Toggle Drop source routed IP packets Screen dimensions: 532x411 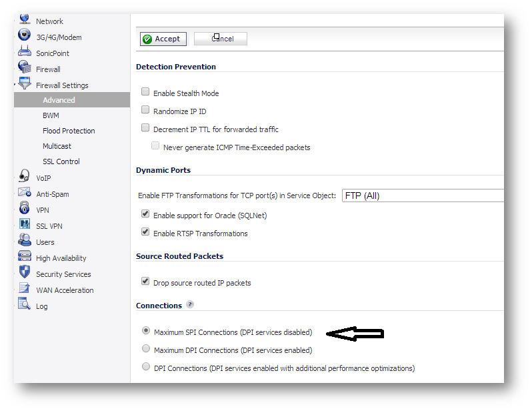(x=145, y=282)
